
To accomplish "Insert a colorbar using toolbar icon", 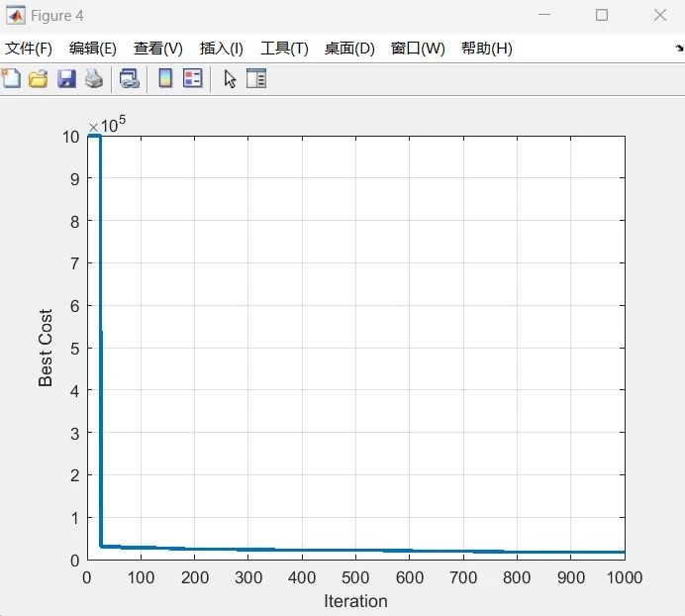I will point(165,78).
